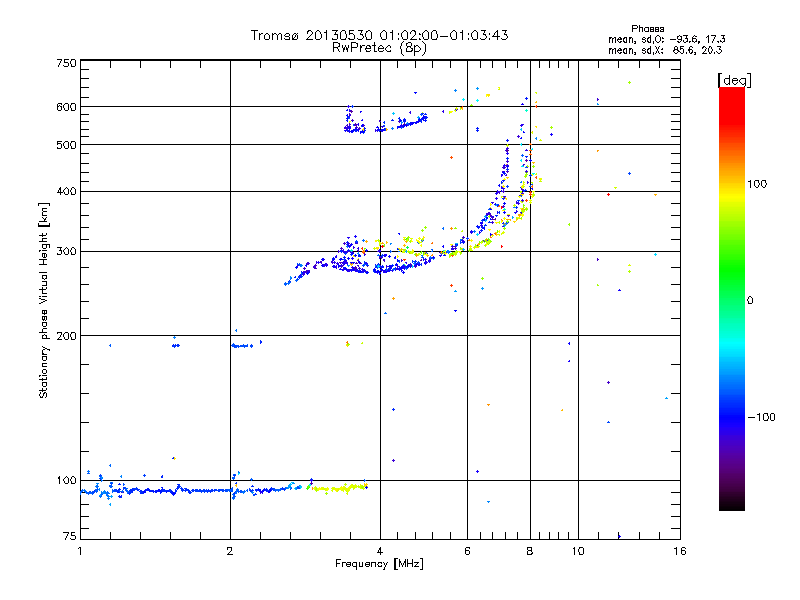Click the y-axis tick label '750'

66,63
